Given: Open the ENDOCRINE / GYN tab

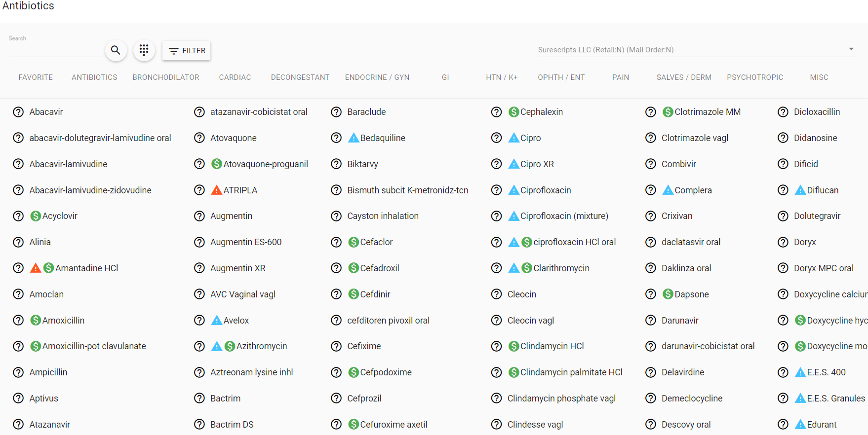Looking at the screenshot, I should point(377,77).
